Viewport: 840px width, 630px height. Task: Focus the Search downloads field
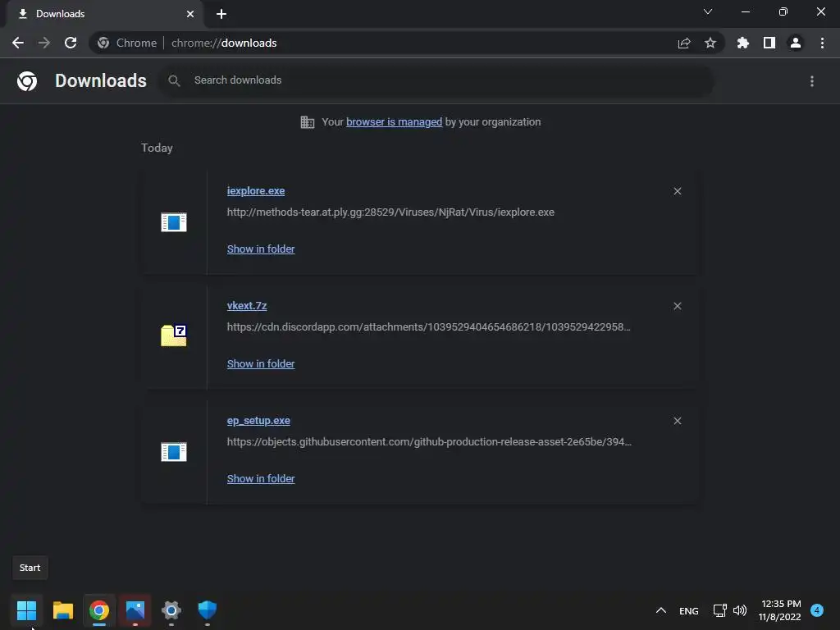[436, 81]
